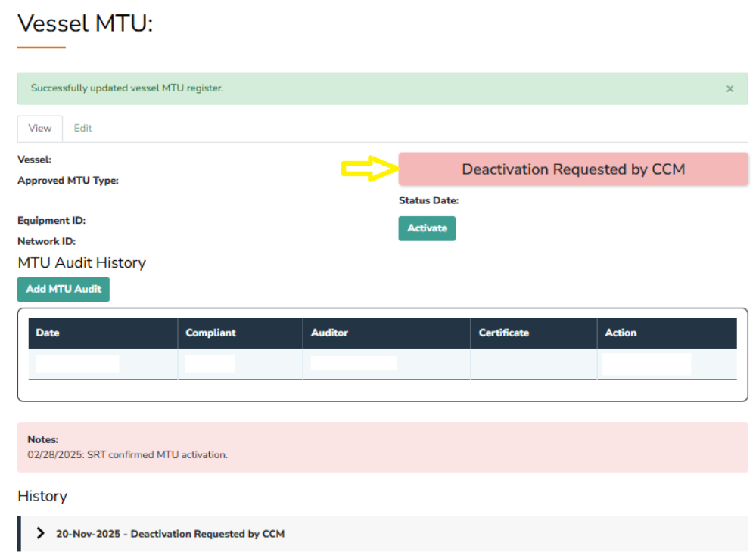Expand the 20-Nov-2025 history entry chevron
This screenshot has height=558, width=756.
[41, 533]
